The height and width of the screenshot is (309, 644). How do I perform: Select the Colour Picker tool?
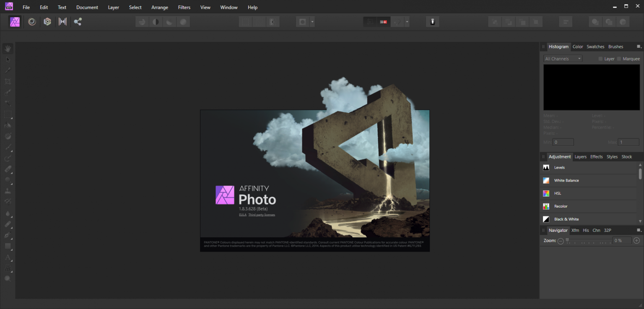tap(8, 70)
